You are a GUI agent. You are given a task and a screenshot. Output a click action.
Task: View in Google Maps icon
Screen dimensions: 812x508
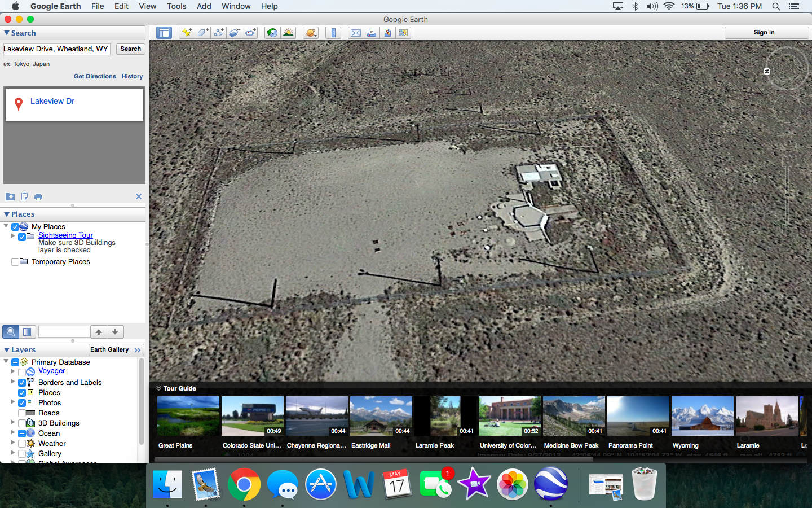pyautogui.click(x=403, y=33)
